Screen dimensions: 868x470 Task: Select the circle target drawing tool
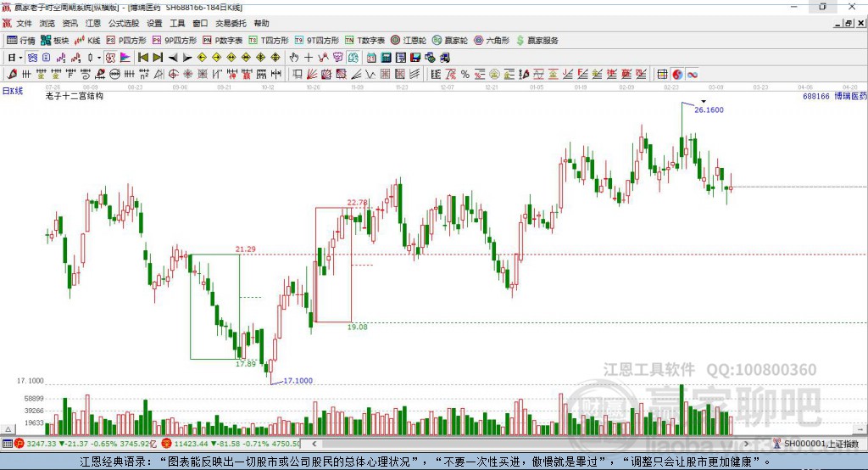tap(173, 75)
